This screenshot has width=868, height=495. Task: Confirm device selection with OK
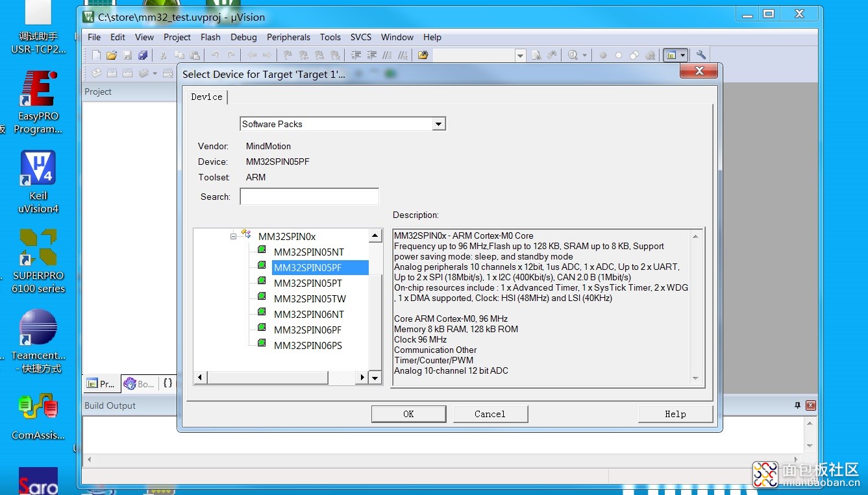click(408, 414)
